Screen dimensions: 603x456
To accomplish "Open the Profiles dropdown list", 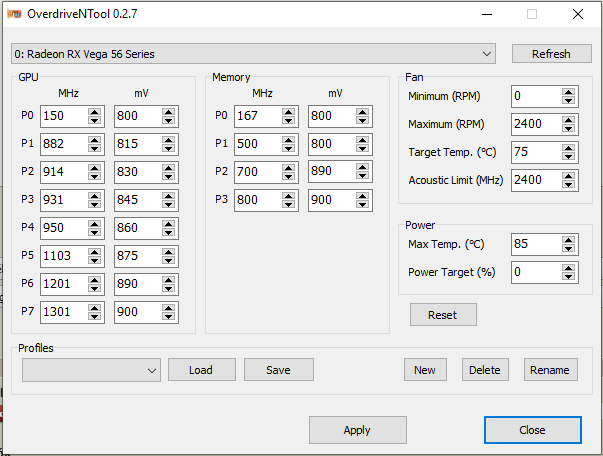I will pos(91,370).
